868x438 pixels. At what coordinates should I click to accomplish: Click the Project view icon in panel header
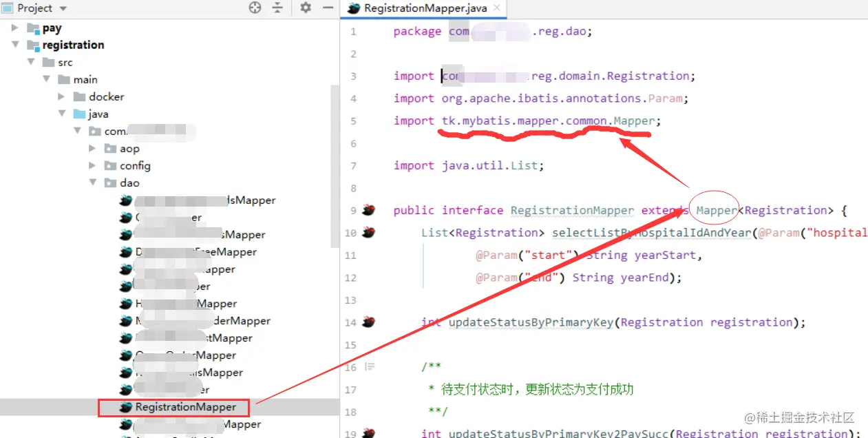pos(7,8)
